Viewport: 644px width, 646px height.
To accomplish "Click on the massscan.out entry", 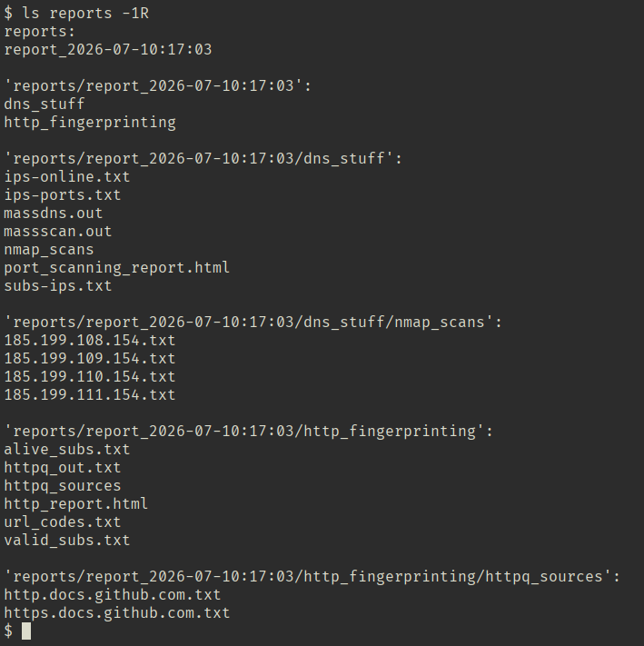I will click(x=58, y=231).
